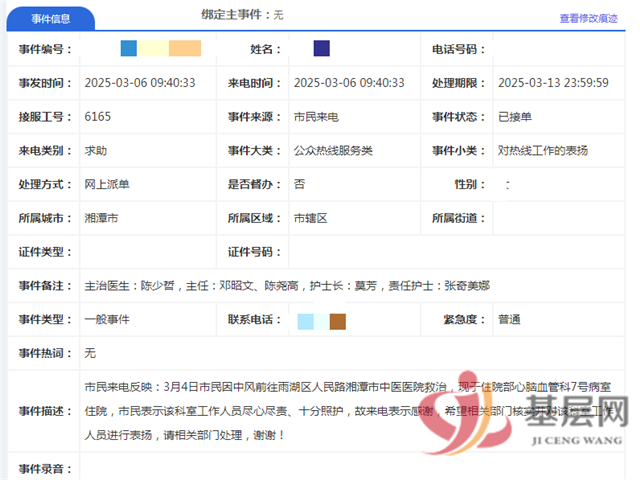Select the 所属城市 value 湘潭市
This screenshot has height=480, width=640.
pos(101,218)
